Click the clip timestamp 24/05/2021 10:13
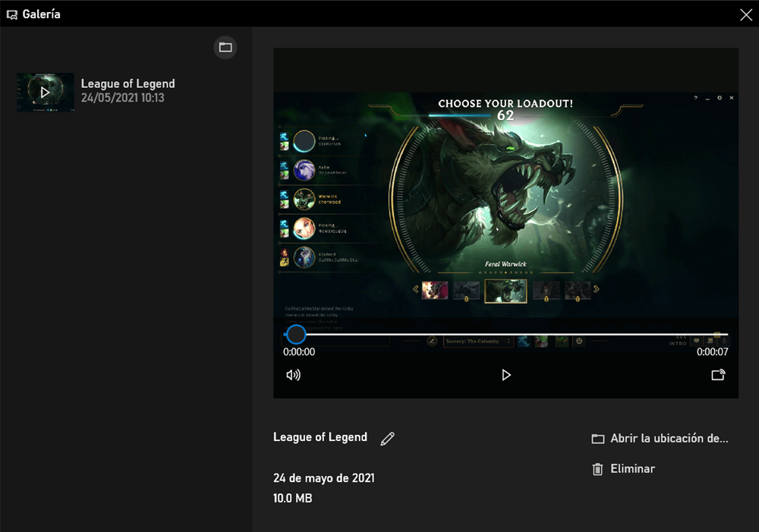 click(x=122, y=98)
